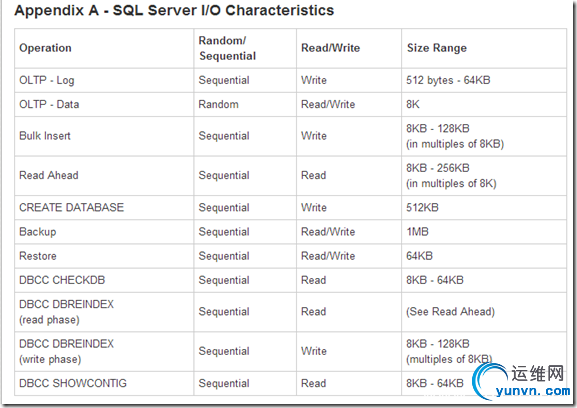The width and height of the screenshot is (577, 408).
Task: Select the Bulk Insert operation cell
Action: tap(104, 136)
